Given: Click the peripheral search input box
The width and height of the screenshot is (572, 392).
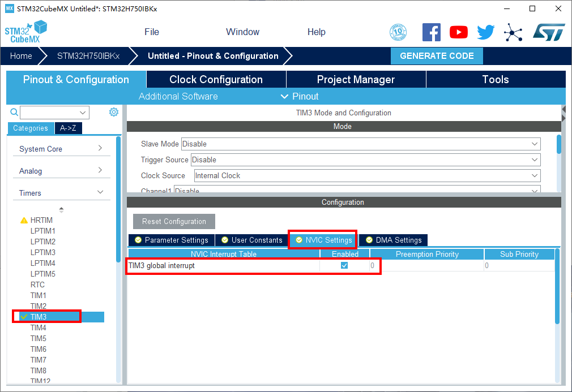Looking at the screenshot, I should [x=54, y=113].
